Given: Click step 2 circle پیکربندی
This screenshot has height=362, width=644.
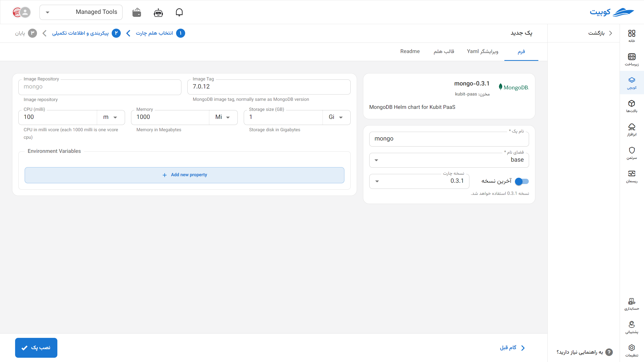Looking at the screenshot, I should pos(116,33).
